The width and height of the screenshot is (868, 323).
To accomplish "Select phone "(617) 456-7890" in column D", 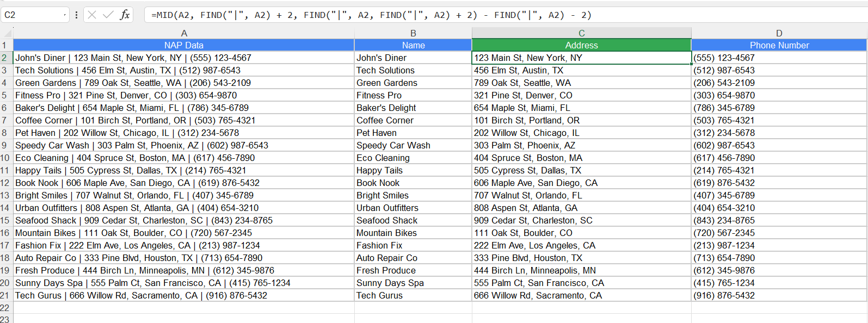I will pos(779,158).
